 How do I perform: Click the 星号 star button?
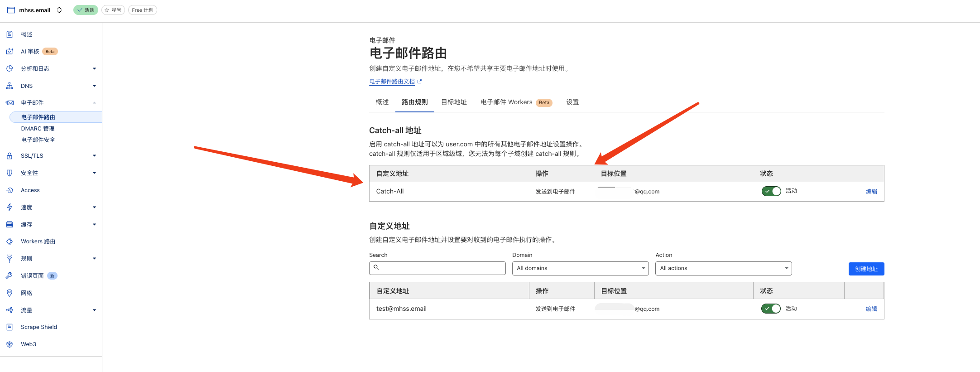click(x=113, y=10)
